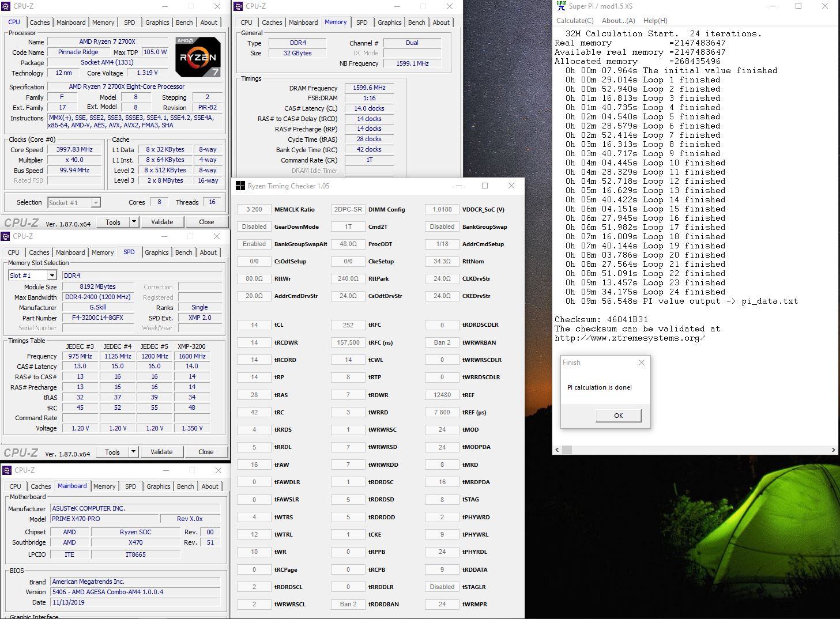Click the VDDCR_SoC value 1,0188
Image resolution: width=840 pixels, height=619 pixels.
click(x=442, y=209)
